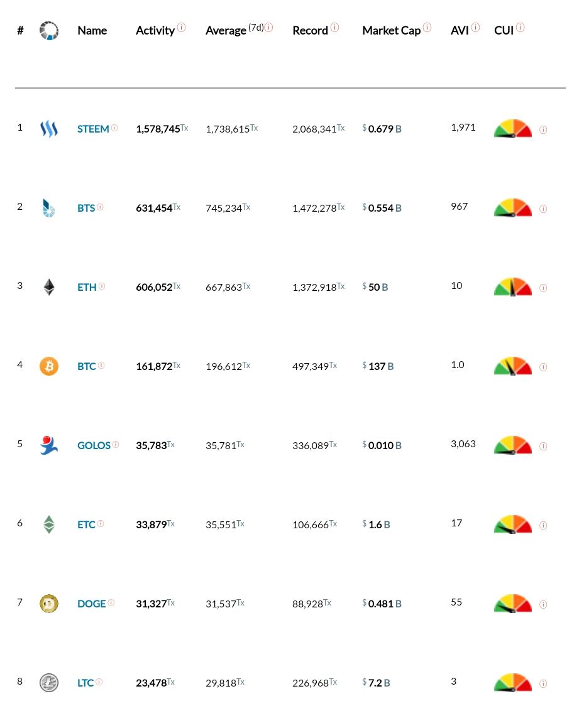Click info icon next to AVI header

475,28
